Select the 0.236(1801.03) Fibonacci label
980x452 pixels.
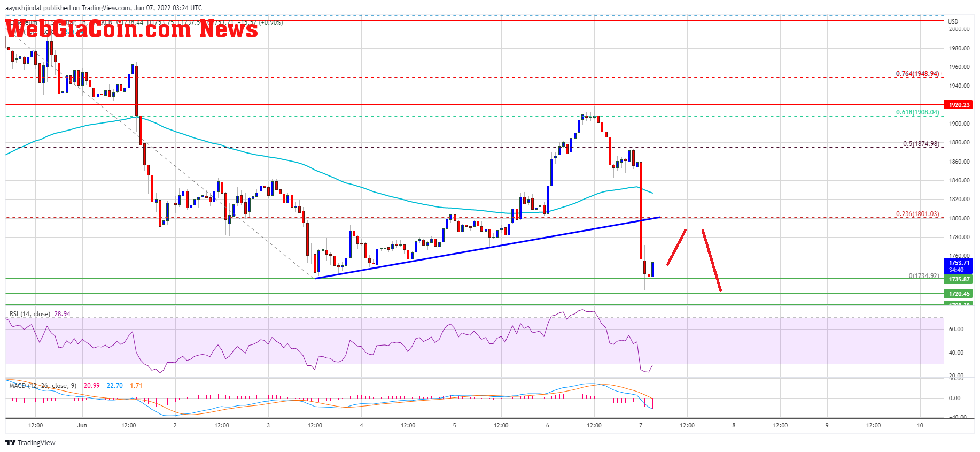tap(917, 214)
